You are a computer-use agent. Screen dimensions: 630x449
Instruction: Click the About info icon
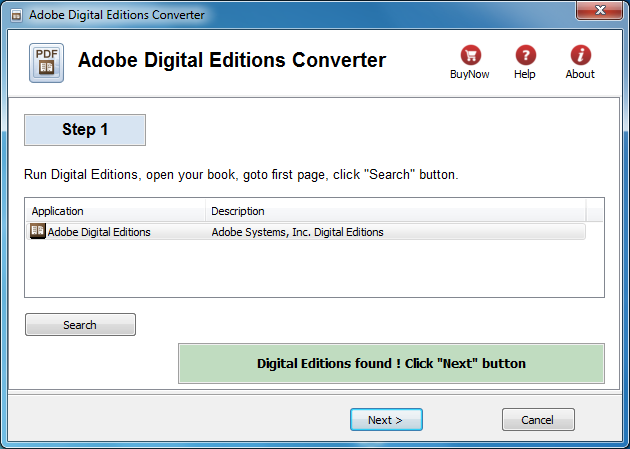(581, 55)
